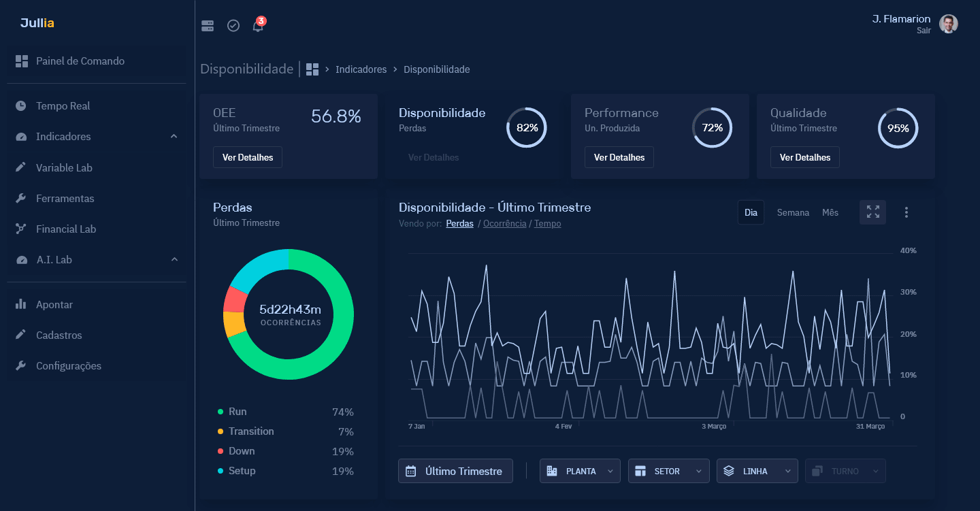Open Tempo Real from sidebar
The height and width of the screenshot is (511, 980).
click(63, 106)
